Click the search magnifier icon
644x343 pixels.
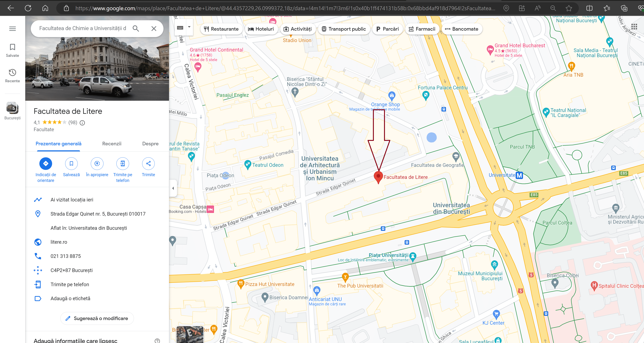pyautogui.click(x=136, y=28)
